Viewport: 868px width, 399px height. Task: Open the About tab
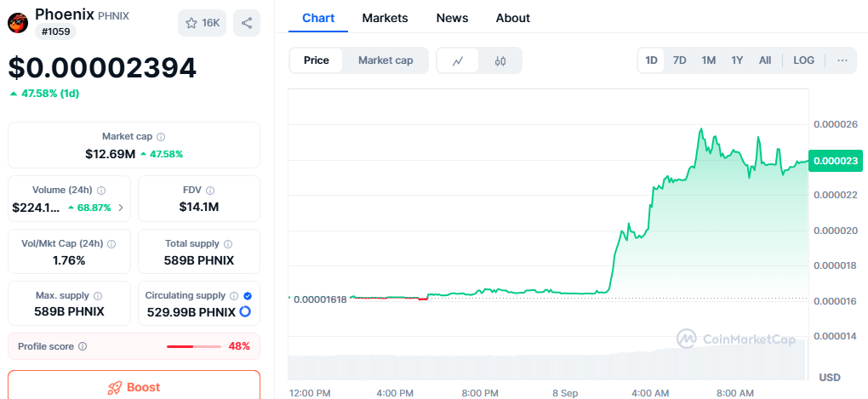point(512,18)
